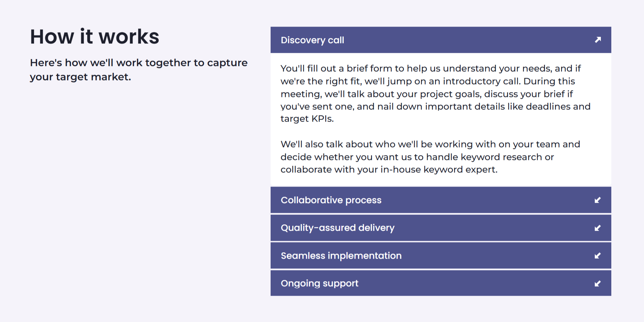
Task: Select the Seamless implementation label
Action: [341, 256]
